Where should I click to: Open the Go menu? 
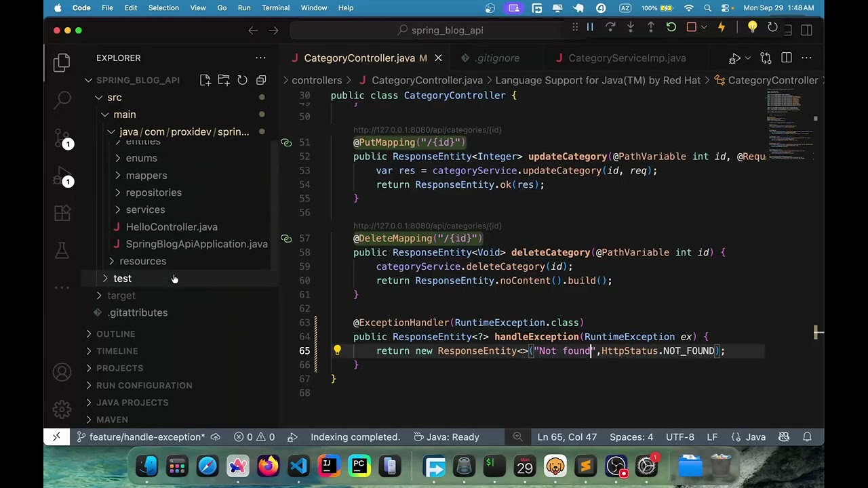click(x=222, y=8)
